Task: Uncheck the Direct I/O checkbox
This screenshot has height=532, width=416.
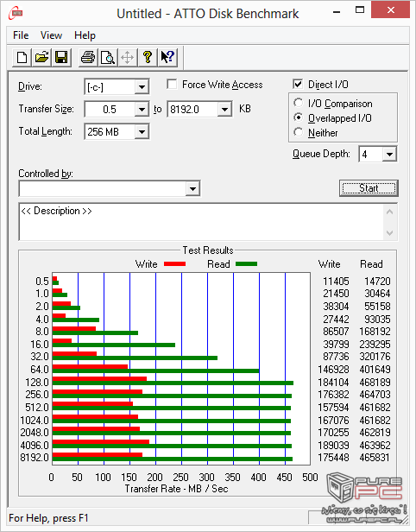Action: [298, 84]
